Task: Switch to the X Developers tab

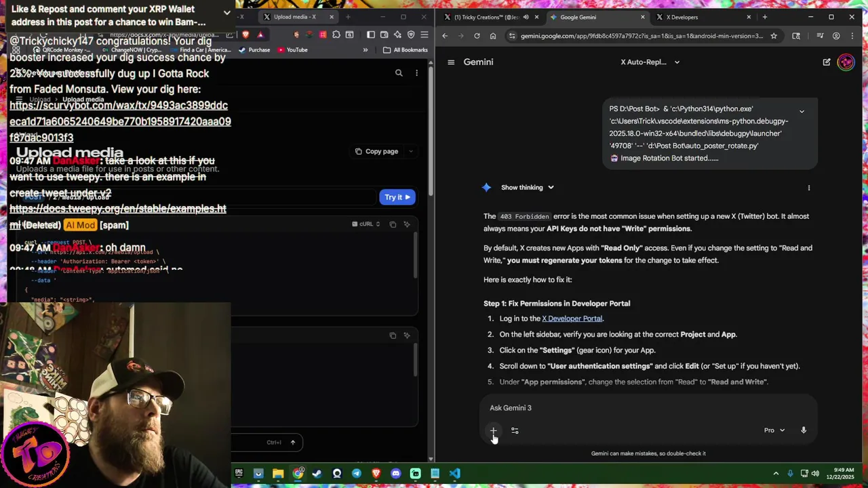Action: 702,17
